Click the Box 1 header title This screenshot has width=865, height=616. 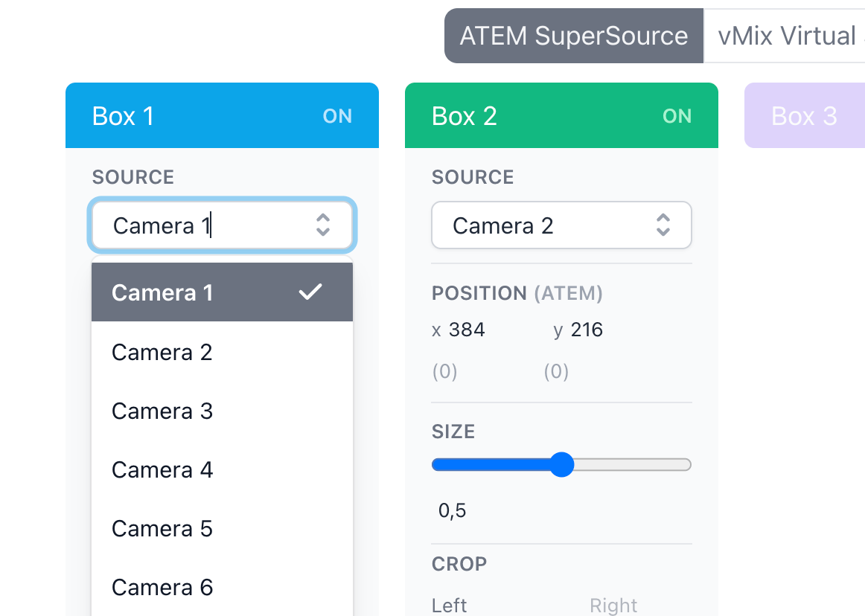[123, 116]
